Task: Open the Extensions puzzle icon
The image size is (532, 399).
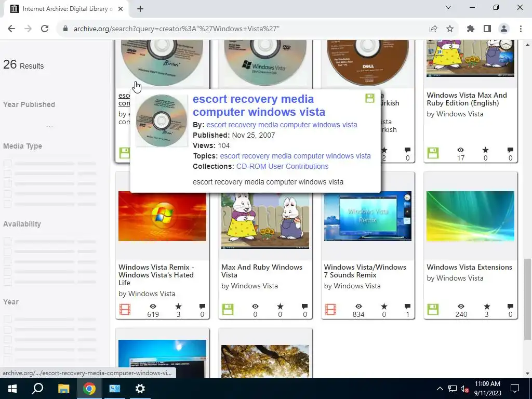Action: (x=470, y=29)
